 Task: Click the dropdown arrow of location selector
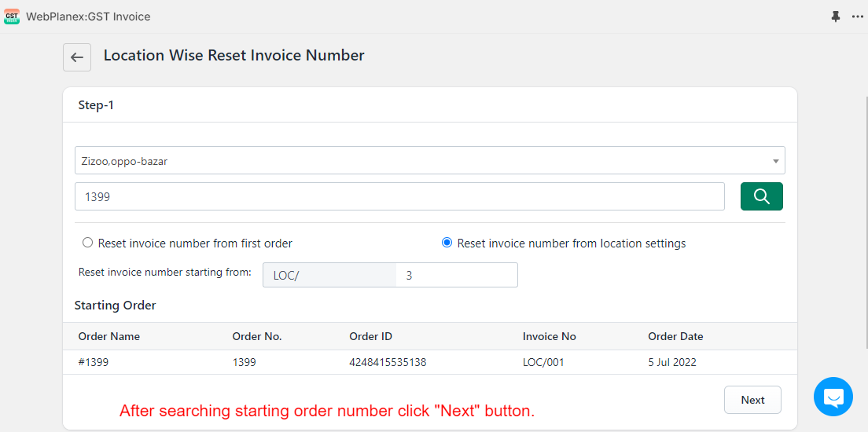pyautogui.click(x=775, y=161)
